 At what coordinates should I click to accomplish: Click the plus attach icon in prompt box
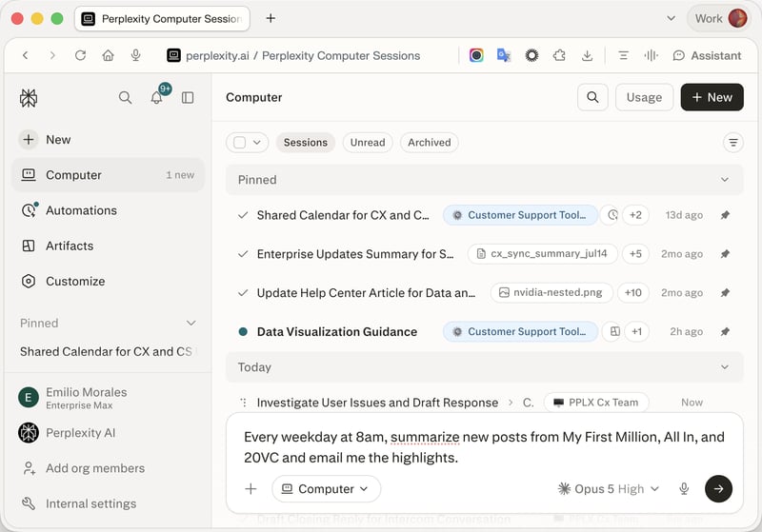click(x=251, y=488)
